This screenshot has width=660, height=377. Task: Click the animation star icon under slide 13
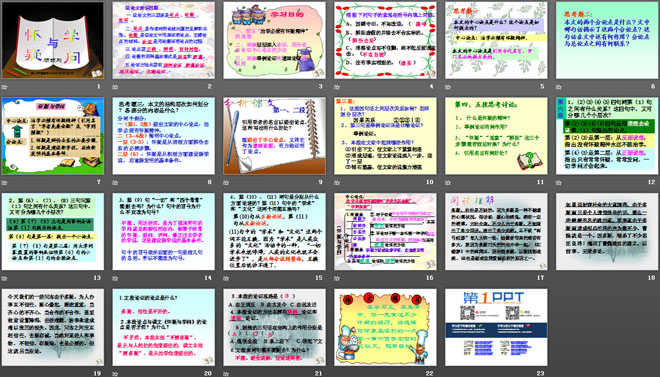pos(4,278)
